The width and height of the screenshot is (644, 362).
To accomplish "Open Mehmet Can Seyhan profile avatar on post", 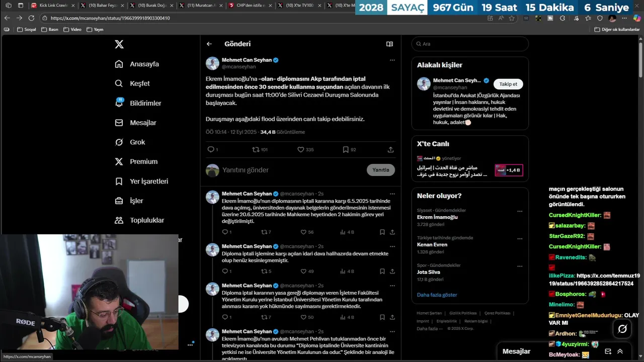I will (212, 63).
